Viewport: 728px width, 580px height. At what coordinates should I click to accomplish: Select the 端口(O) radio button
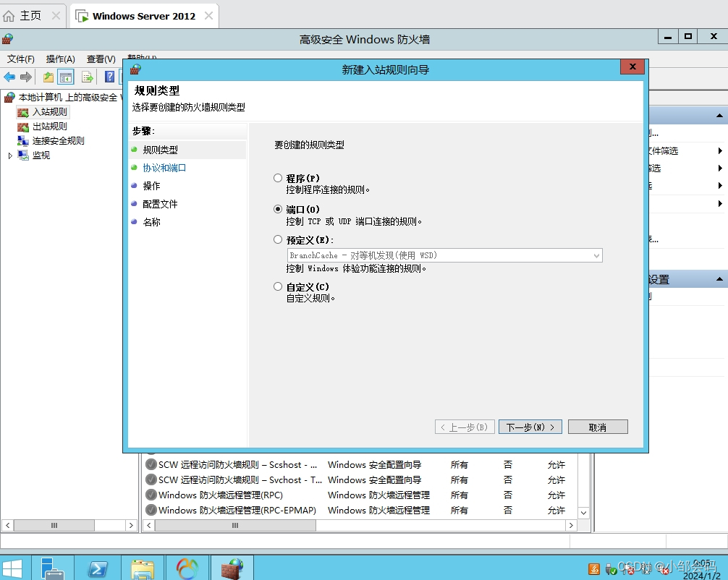278,209
